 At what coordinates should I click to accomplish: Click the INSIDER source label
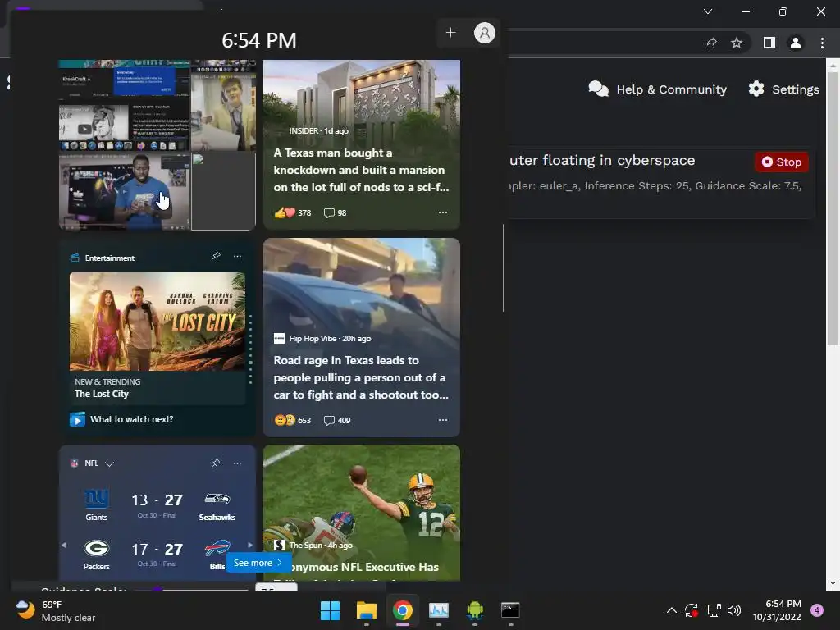(x=304, y=130)
